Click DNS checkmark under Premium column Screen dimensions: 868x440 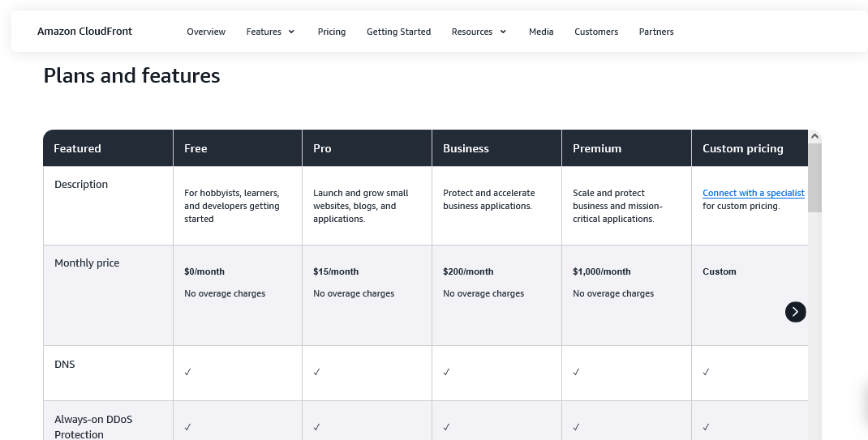(576, 372)
